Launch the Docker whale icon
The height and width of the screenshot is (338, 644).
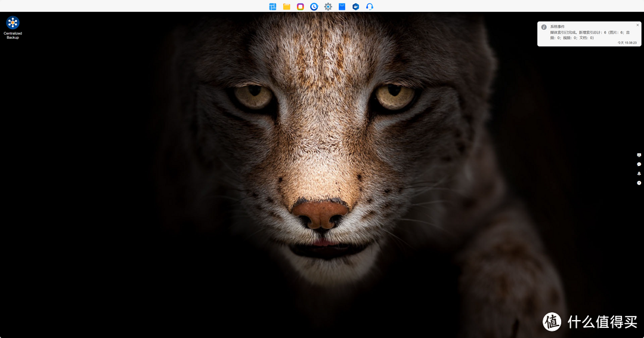(355, 7)
